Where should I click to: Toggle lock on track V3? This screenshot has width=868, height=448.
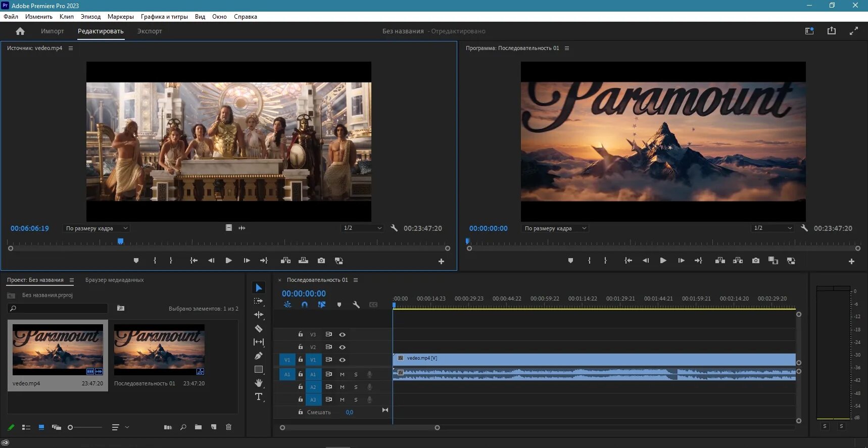300,334
